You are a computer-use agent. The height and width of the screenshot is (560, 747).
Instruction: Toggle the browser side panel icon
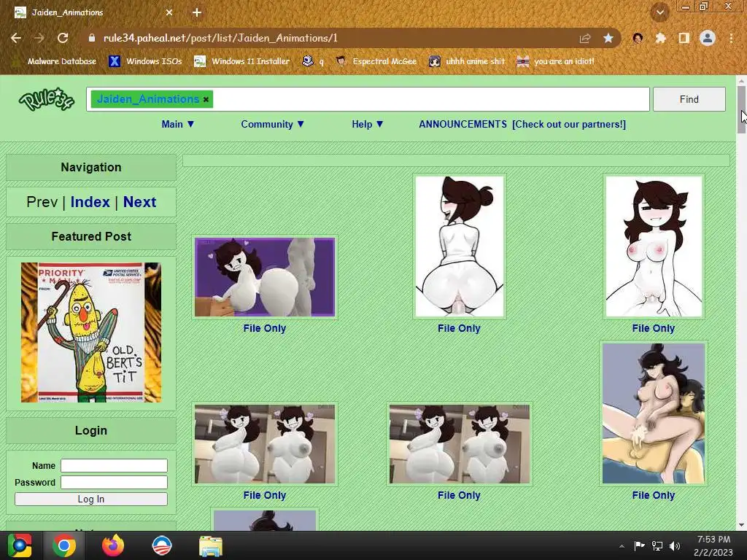(684, 38)
